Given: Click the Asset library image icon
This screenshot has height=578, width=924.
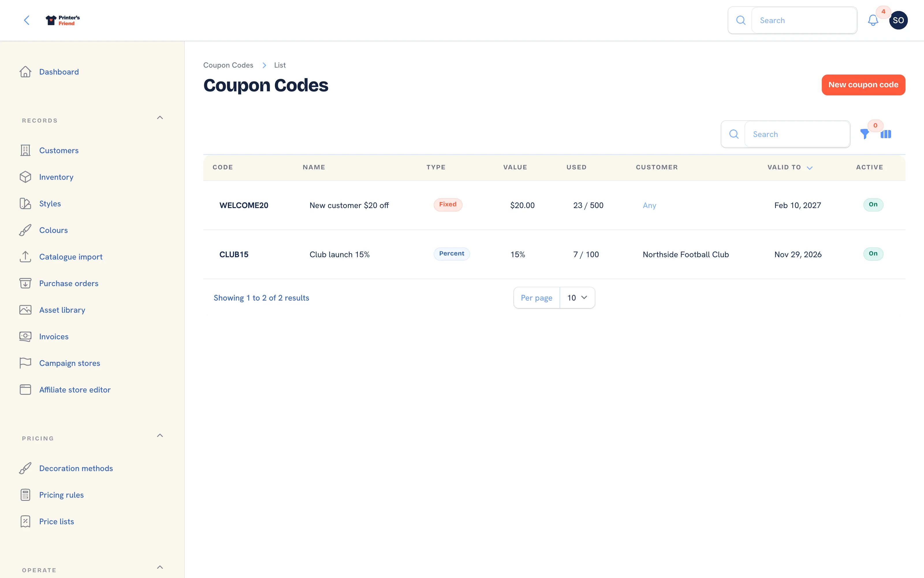Looking at the screenshot, I should tap(25, 310).
